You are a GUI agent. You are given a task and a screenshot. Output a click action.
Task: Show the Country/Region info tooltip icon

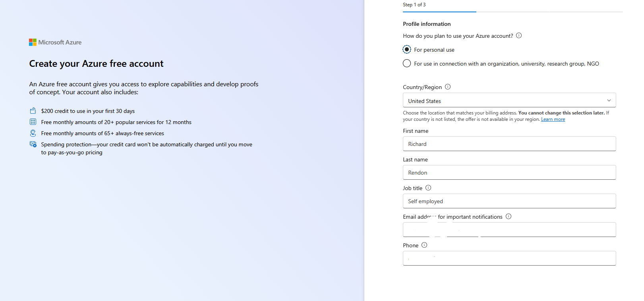pyautogui.click(x=448, y=87)
